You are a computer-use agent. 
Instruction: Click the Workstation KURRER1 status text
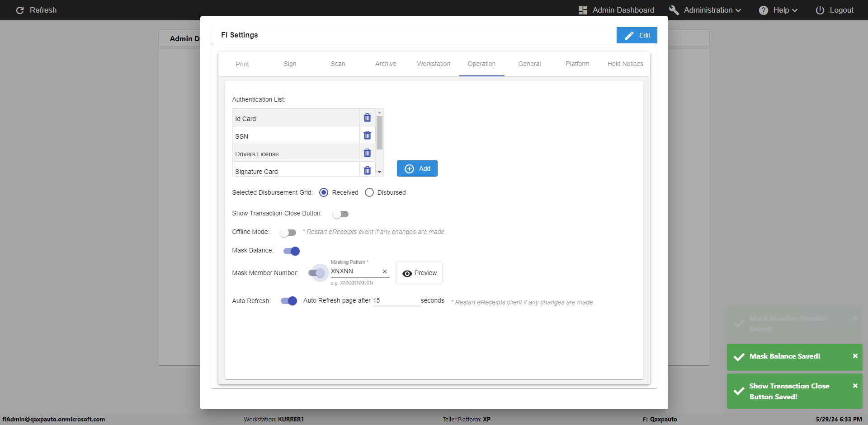coord(274,419)
